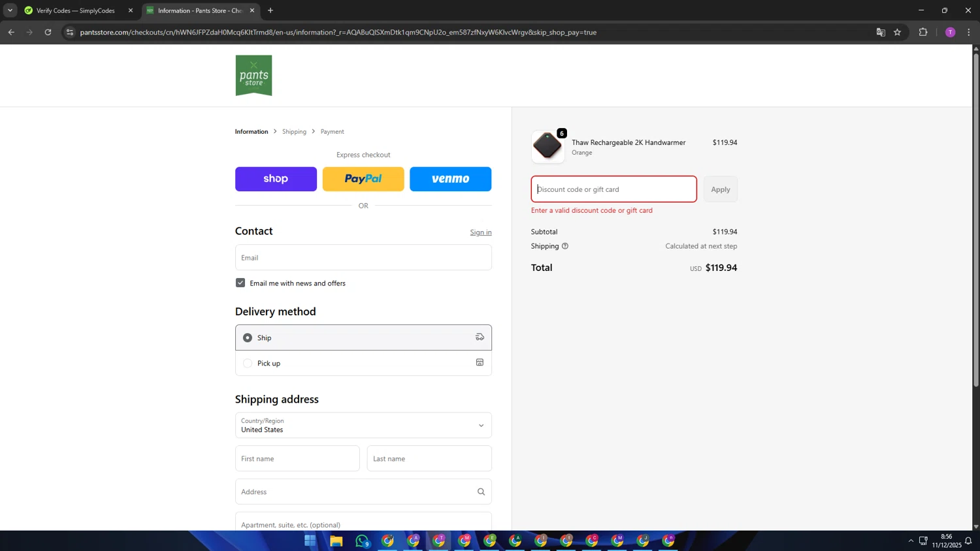Click the 'Thaw Rechargeable 2K Handwarmer' title
The height and width of the screenshot is (551, 980).
coord(629,142)
